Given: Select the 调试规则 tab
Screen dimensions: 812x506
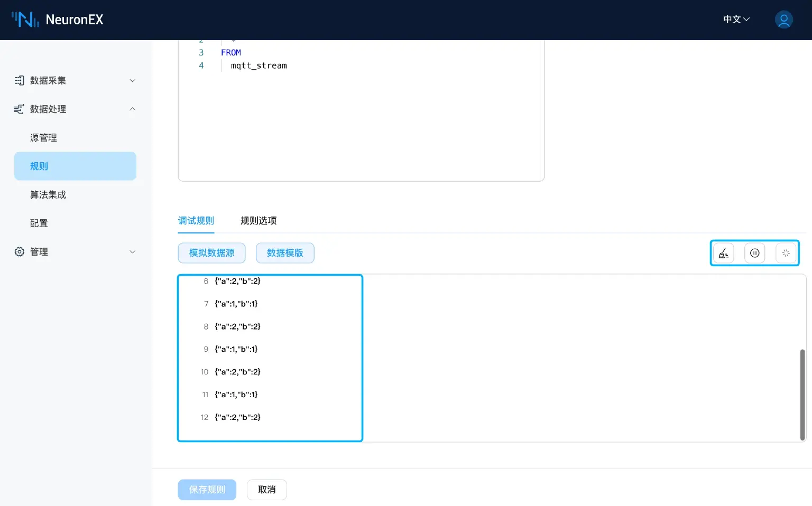Looking at the screenshot, I should pos(196,221).
